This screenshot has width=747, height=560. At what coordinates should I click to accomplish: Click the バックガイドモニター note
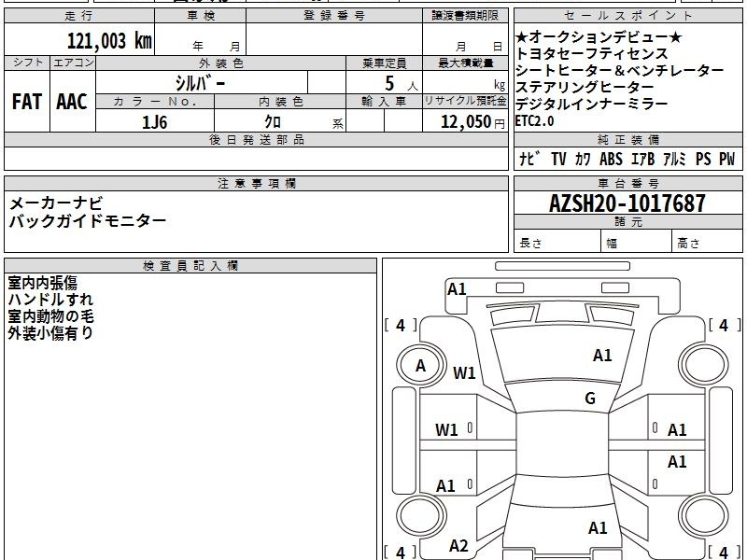tap(88, 220)
